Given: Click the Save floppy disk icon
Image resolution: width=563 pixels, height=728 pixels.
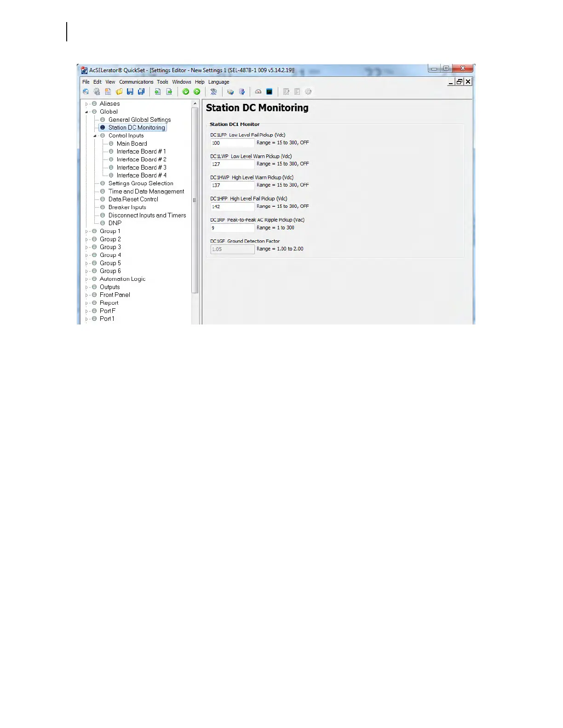Looking at the screenshot, I should [x=130, y=92].
